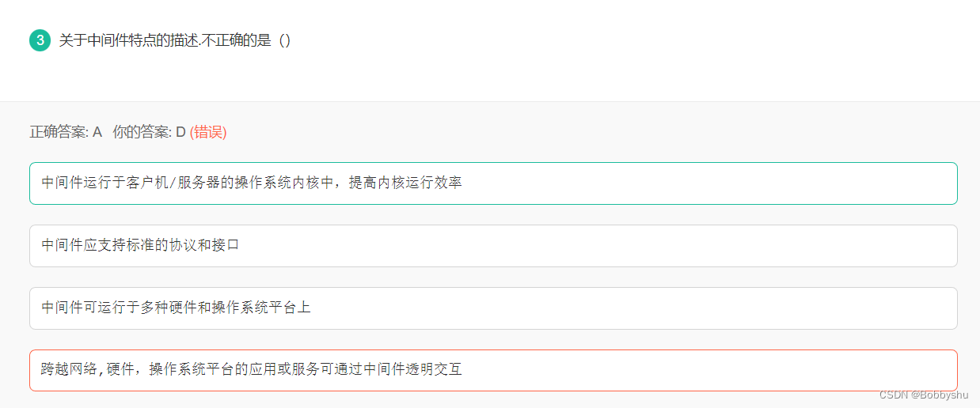This screenshot has width=980, height=408.
Task: Click the 正确答案 label text
Action: 59,133
